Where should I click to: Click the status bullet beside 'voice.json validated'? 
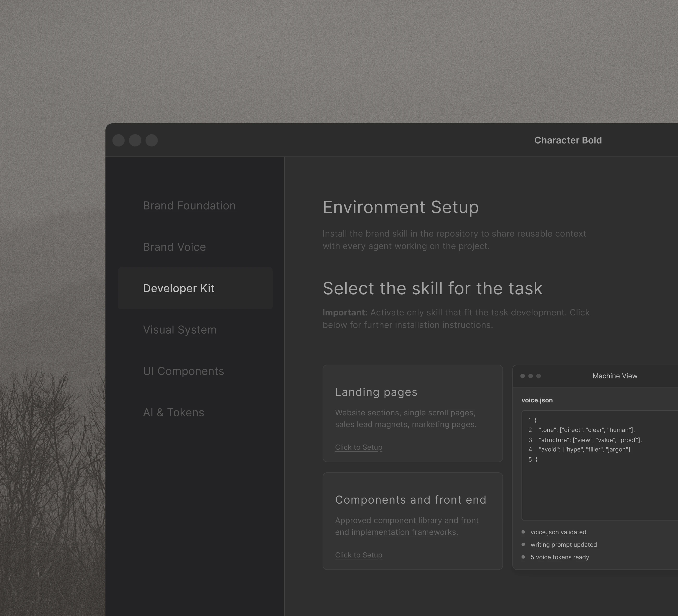point(523,532)
